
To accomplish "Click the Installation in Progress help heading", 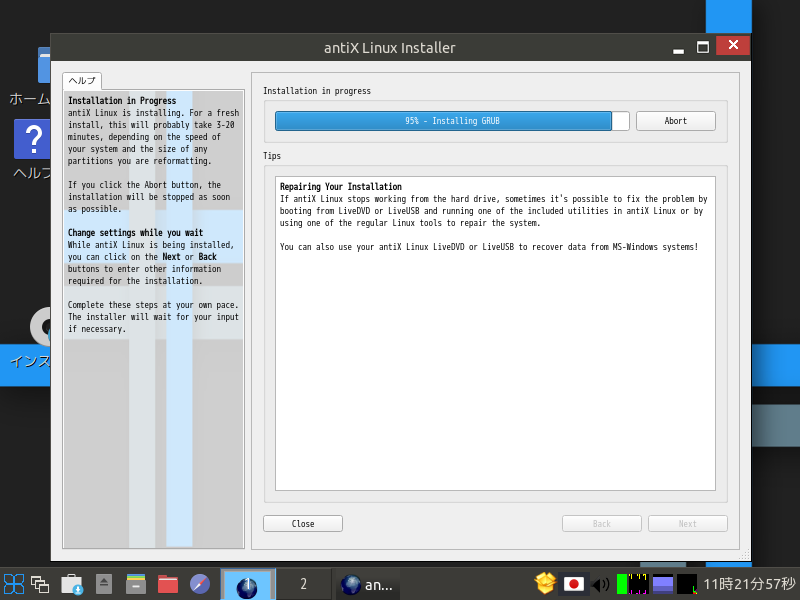I will pos(122,101).
